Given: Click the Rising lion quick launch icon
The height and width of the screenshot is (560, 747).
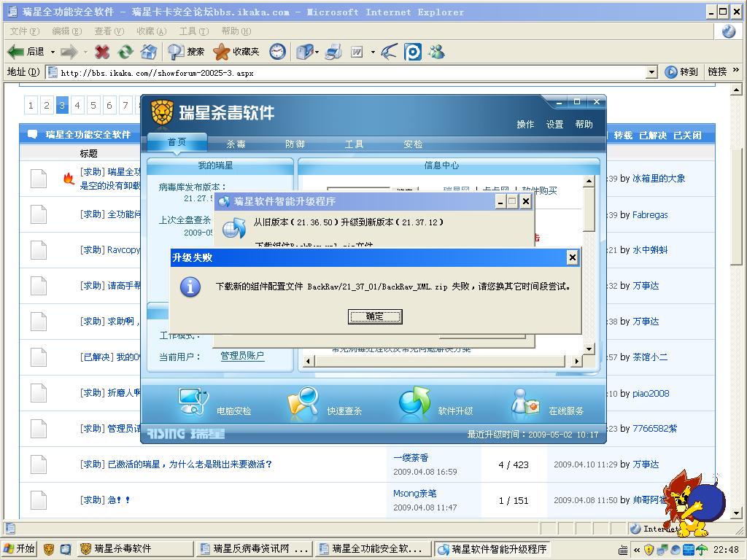Looking at the screenshot, I should 49,549.
